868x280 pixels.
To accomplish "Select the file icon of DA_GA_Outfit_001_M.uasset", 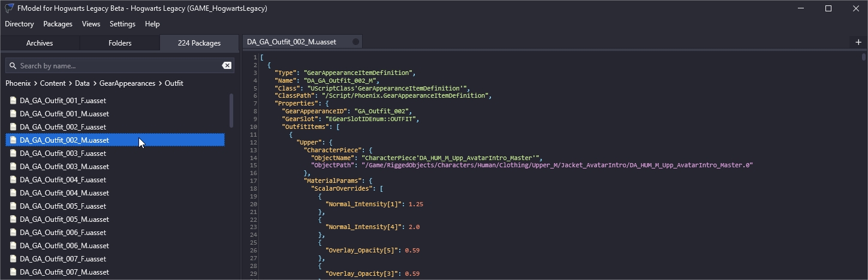I will tap(13, 114).
